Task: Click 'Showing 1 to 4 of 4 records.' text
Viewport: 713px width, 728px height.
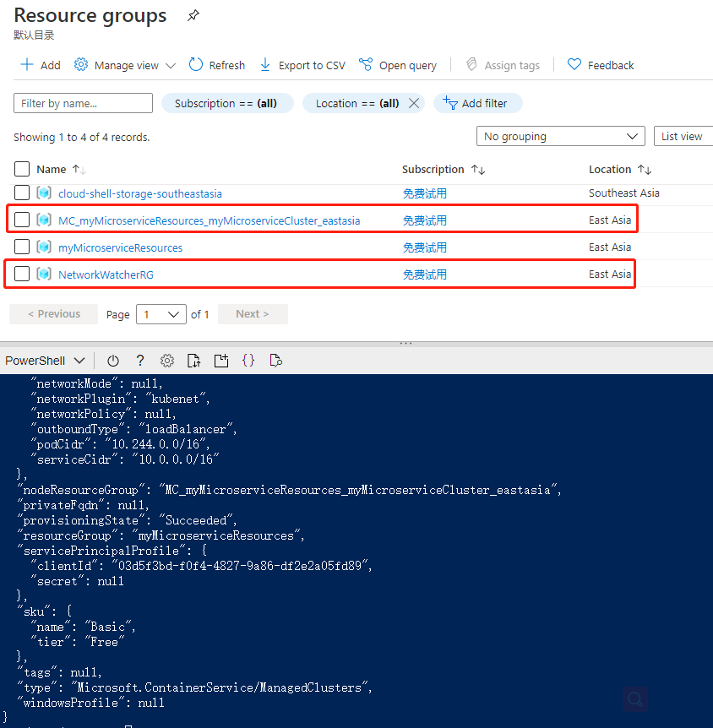Action: (x=81, y=137)
